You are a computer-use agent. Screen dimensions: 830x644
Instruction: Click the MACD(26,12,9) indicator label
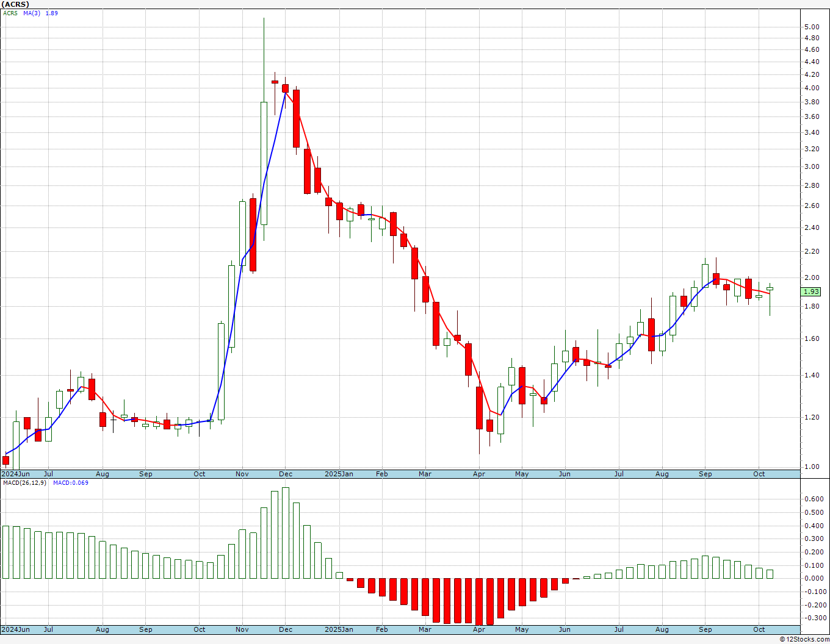[24, 482]
